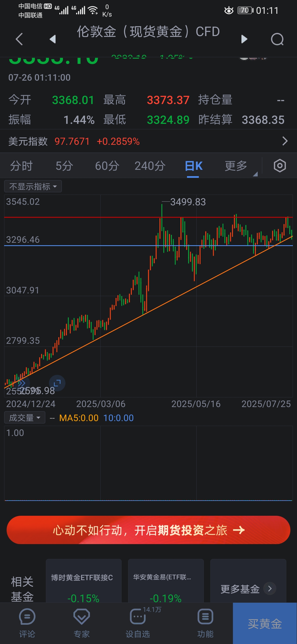
Task: Select the 240分 timeframe tab
Action: click(150, 166)
